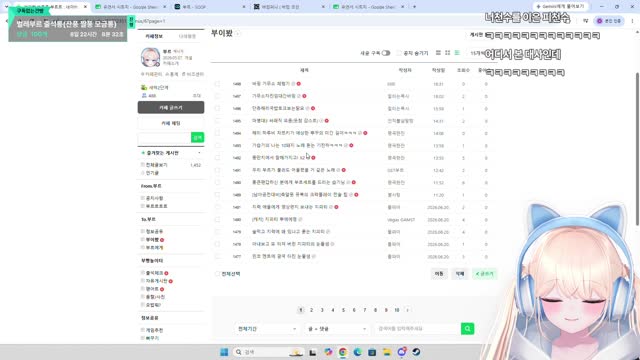Check the 공지 숨기기 checkbox

(x=399, y=53)
